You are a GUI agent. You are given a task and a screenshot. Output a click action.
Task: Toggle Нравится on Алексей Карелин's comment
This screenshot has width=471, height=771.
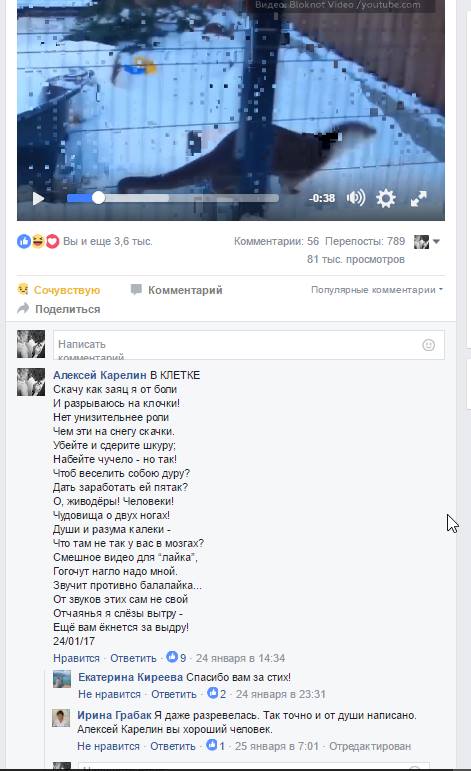76,658
